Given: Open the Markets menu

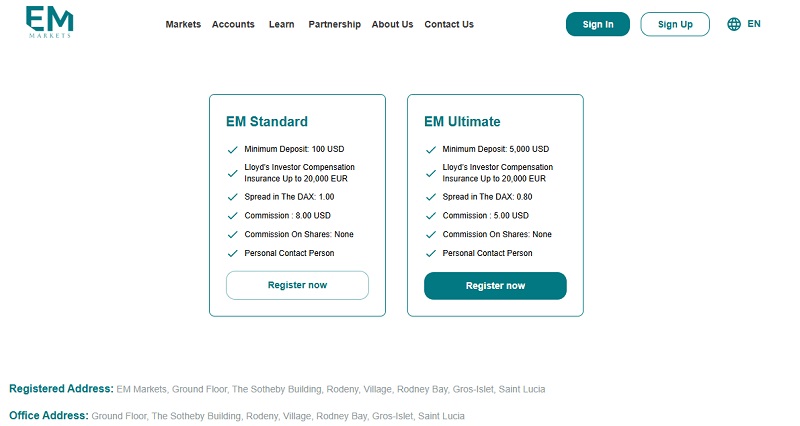Looking at the screenshot, I should point(183,24).
